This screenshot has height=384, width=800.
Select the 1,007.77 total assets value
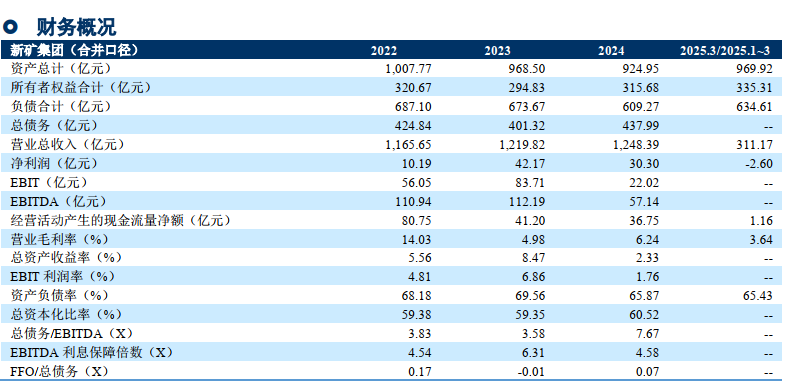[409, 69]
